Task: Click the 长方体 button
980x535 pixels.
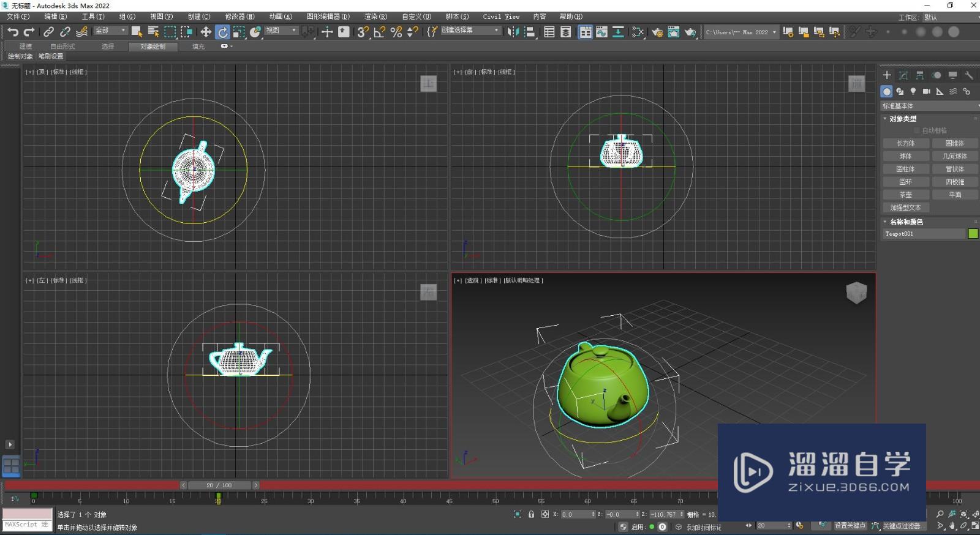Action: [905, 143]
